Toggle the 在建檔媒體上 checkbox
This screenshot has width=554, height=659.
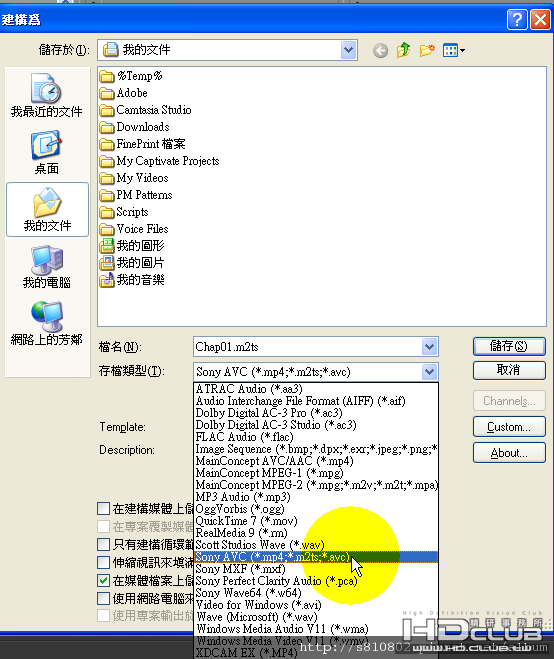point(103,508)
